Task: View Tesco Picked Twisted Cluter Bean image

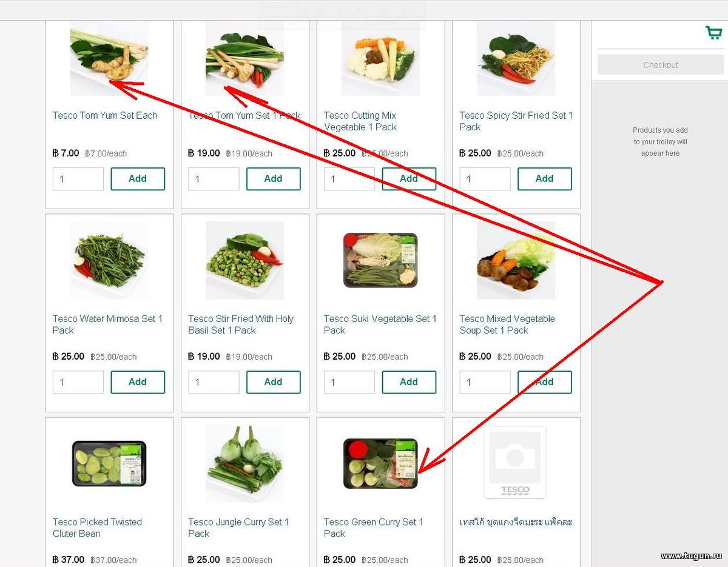Action: pyautogui.click(x=109, y=463)
